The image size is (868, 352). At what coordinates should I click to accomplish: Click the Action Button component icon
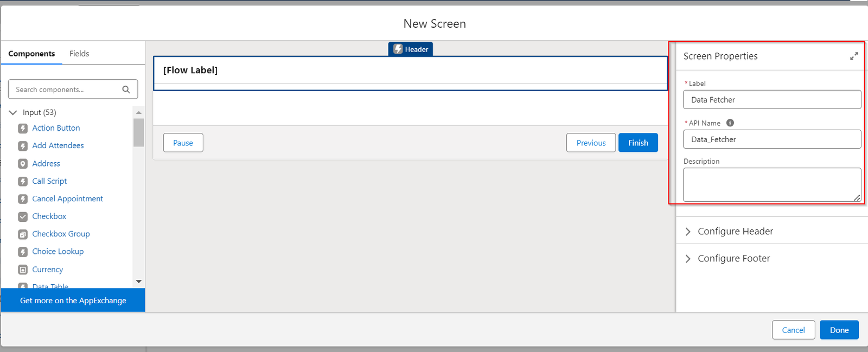(23, 129)
